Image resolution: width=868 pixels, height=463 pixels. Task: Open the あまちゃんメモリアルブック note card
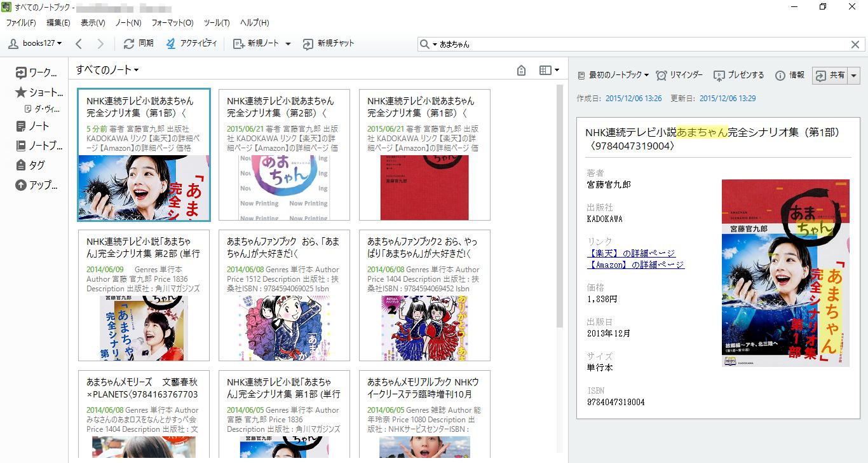click(x=424, y=414)
